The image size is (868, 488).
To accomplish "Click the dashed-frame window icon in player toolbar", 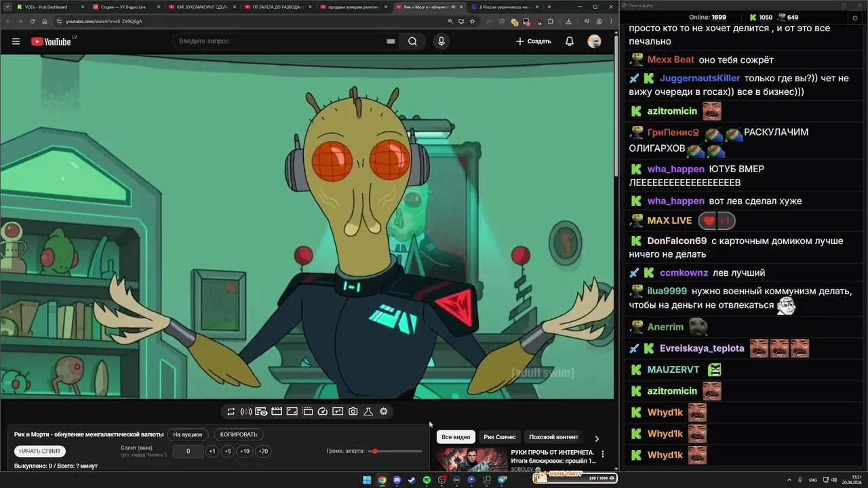I will click(307, 411).
